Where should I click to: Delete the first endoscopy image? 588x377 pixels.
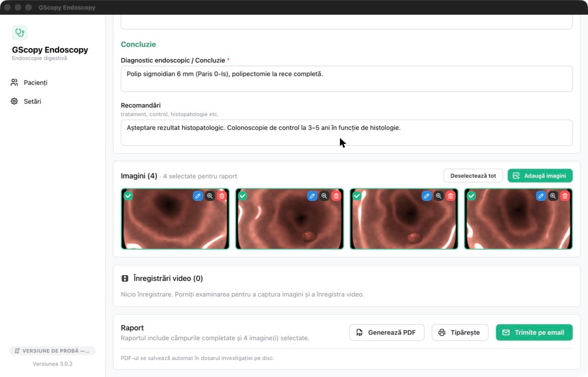(x=222, y=196)
